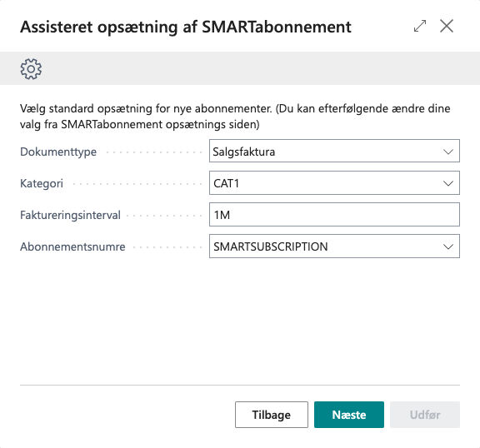Screen dimensions: 480x448
Task: Go back with the Tilbage button
Action: (272, 415)
